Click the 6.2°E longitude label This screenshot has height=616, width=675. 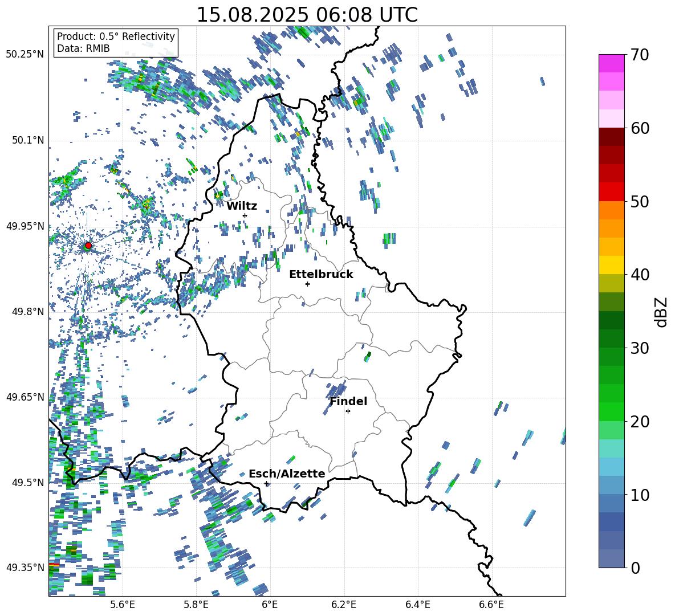click(x=344, y=606)
